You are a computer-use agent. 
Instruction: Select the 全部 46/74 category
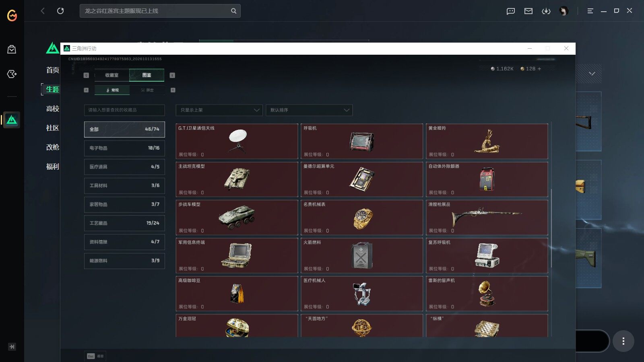tap(124, 130)
